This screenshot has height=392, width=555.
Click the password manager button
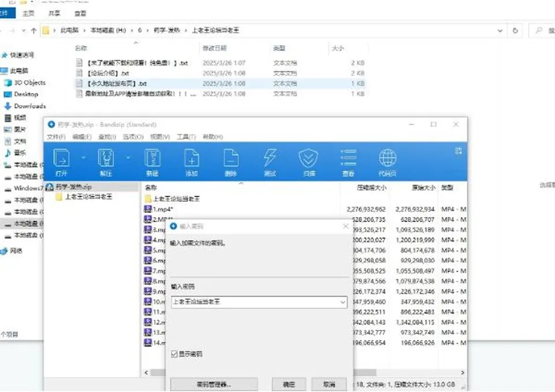tap(214, 384)
